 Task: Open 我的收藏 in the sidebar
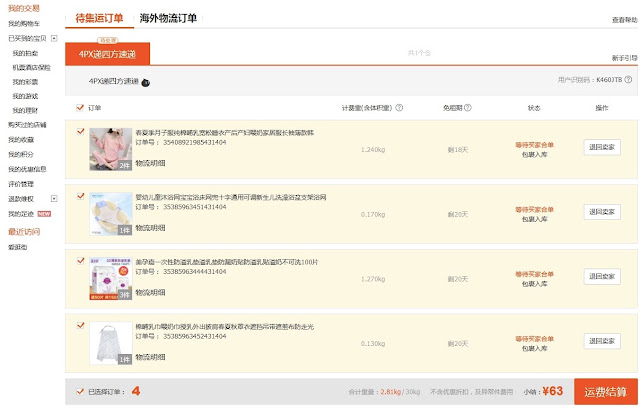click(x=21, y=140)
